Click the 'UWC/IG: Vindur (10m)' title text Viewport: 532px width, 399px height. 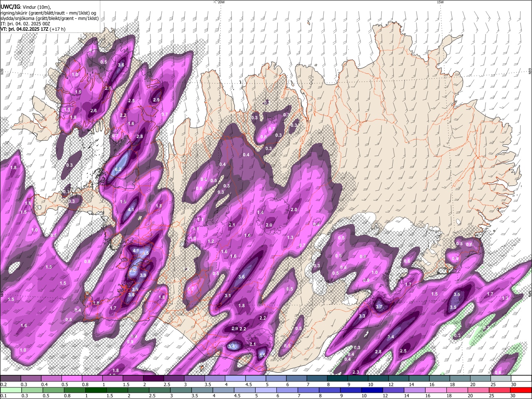click(x=26, y=7)
